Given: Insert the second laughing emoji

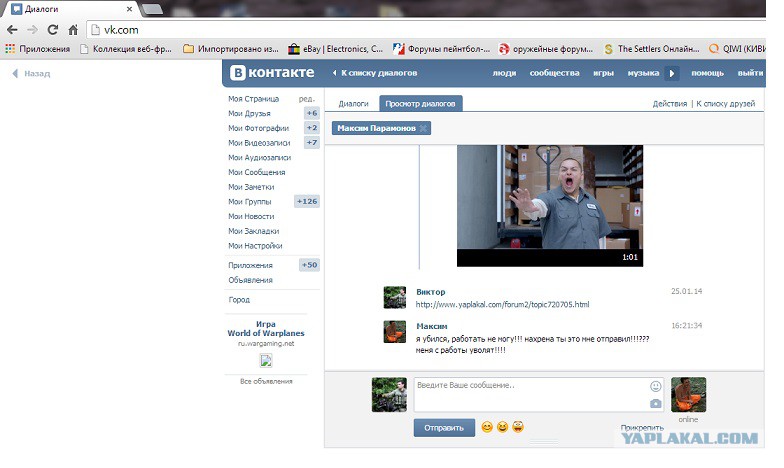Looking at the screenshot, I should [502, 427].
